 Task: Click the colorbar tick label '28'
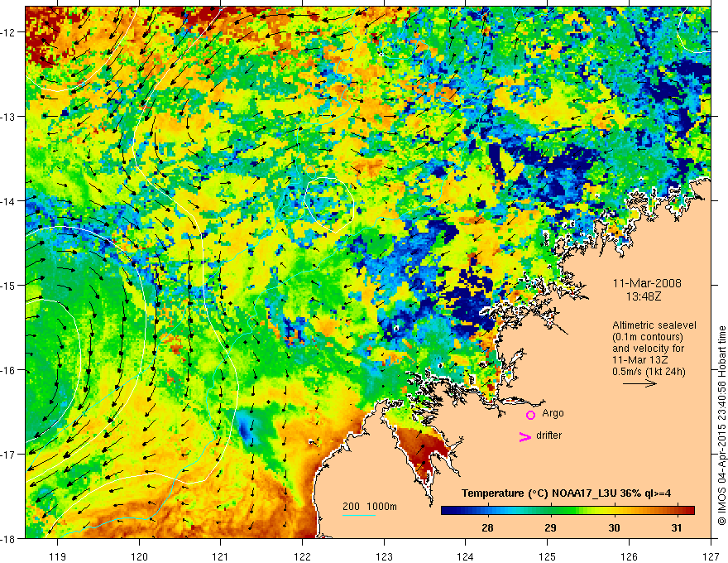487,528
